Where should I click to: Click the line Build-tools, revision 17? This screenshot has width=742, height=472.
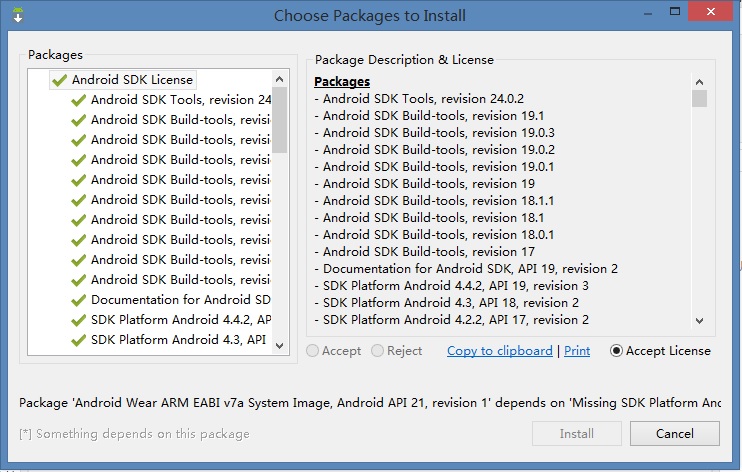coord(425,252)
